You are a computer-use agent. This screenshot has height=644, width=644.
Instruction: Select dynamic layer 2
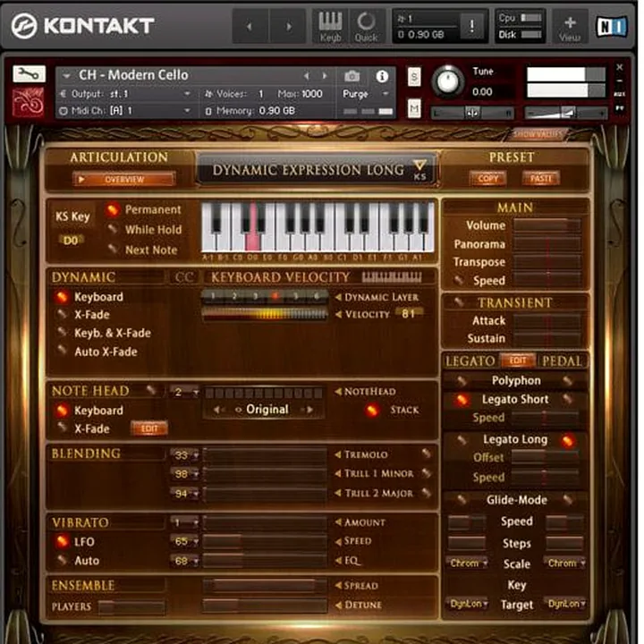pyautogui.click(x=234, y=296)
